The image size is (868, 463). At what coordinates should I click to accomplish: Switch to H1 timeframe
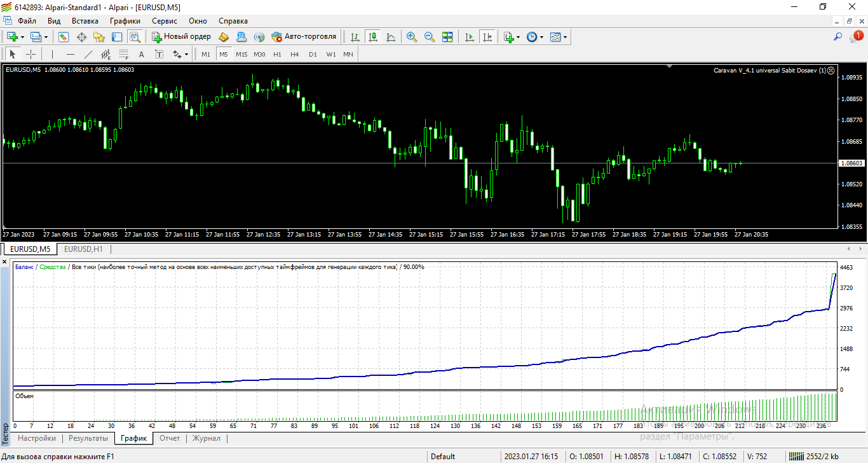coord(277,54)
